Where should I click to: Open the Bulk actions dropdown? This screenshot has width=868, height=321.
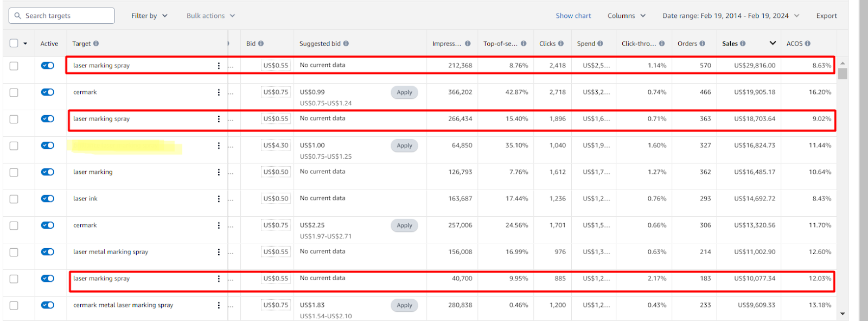pos(210,16)
